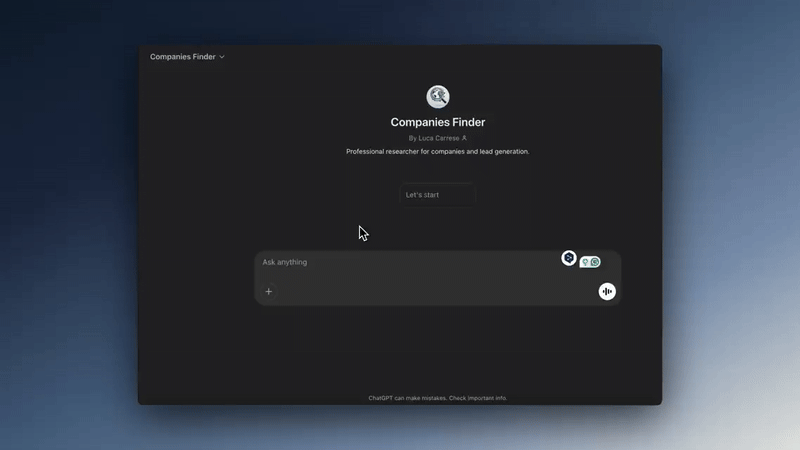Open the author link By Luca Carrese

pos(437,138)
